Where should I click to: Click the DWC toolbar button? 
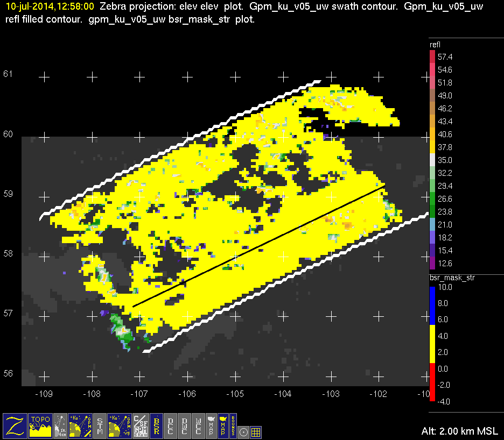pos(185,425)
